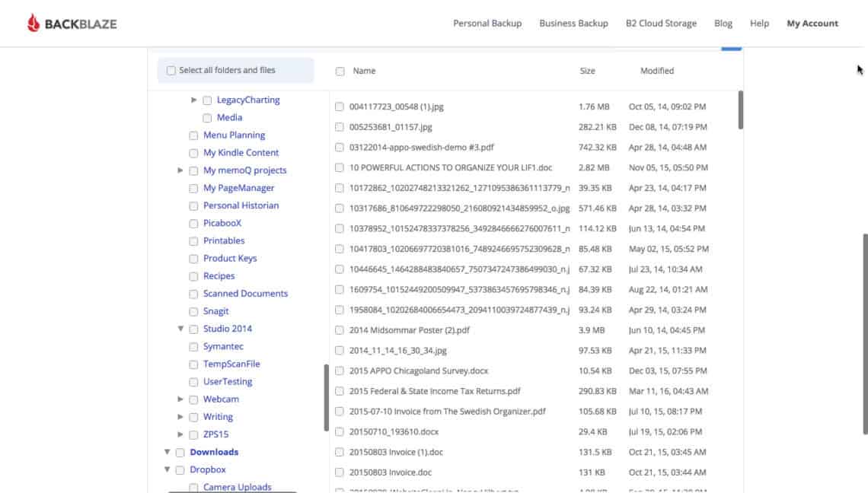Open the Blog link

[x=723, y=24]
